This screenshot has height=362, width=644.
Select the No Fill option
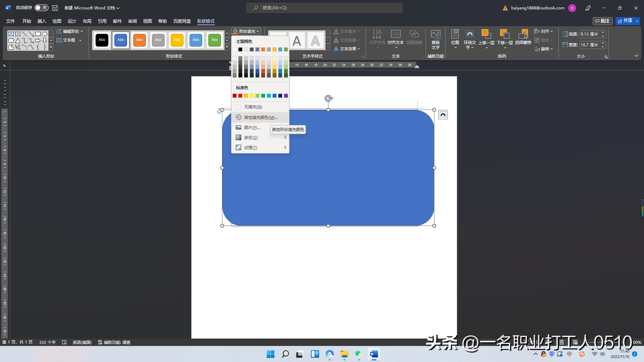click(253, 107)
